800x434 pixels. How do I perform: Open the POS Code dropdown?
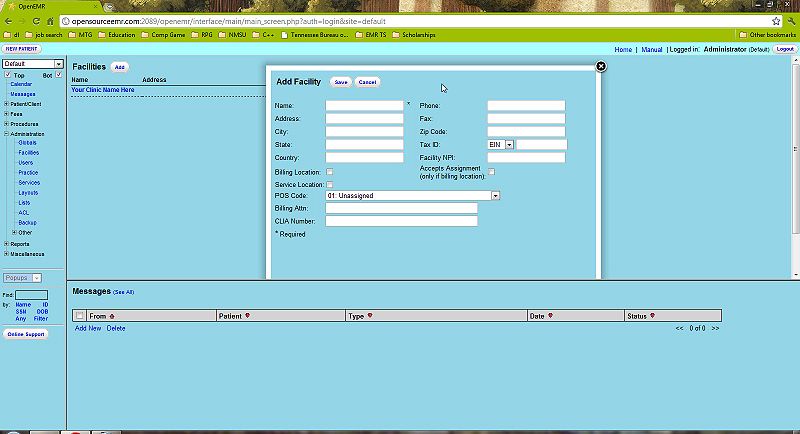pos(495,196)
